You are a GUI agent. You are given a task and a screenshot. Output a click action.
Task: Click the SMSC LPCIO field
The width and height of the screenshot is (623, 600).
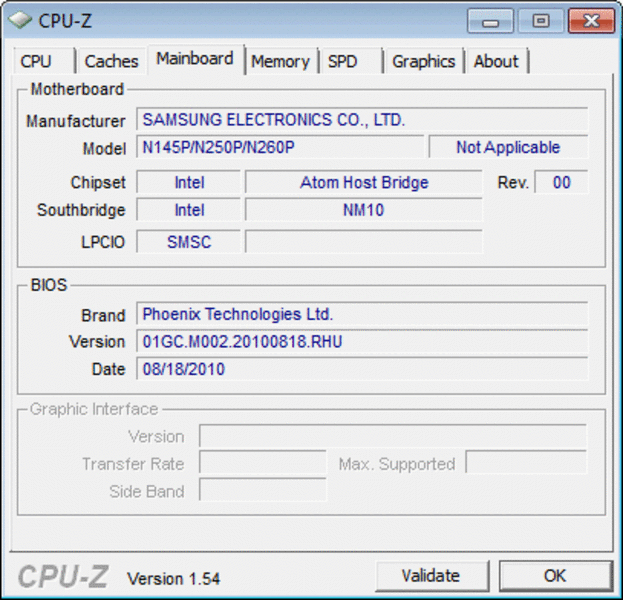pos(189,242)
